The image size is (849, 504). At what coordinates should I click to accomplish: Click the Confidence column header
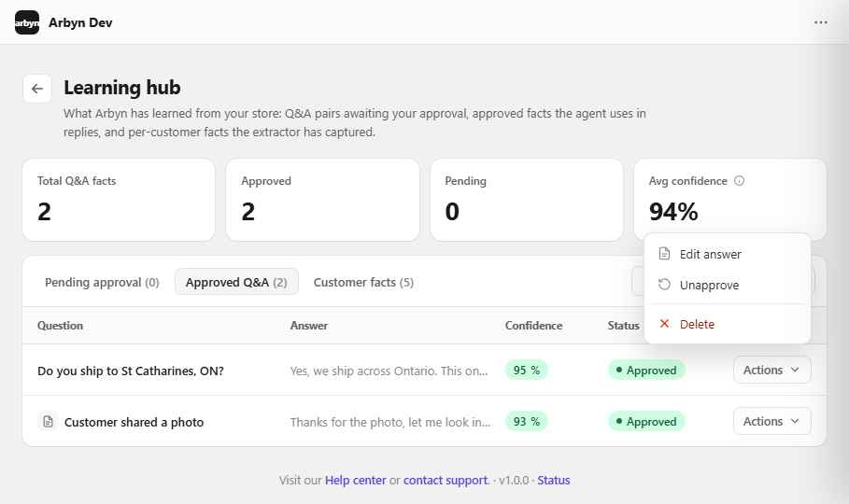[x=533, y=326]
